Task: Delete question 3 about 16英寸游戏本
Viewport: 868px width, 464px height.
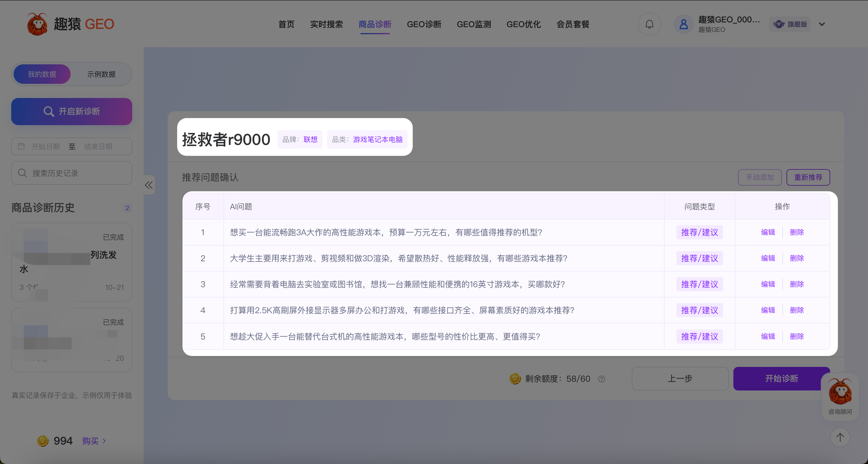Action: click(797, 284)
